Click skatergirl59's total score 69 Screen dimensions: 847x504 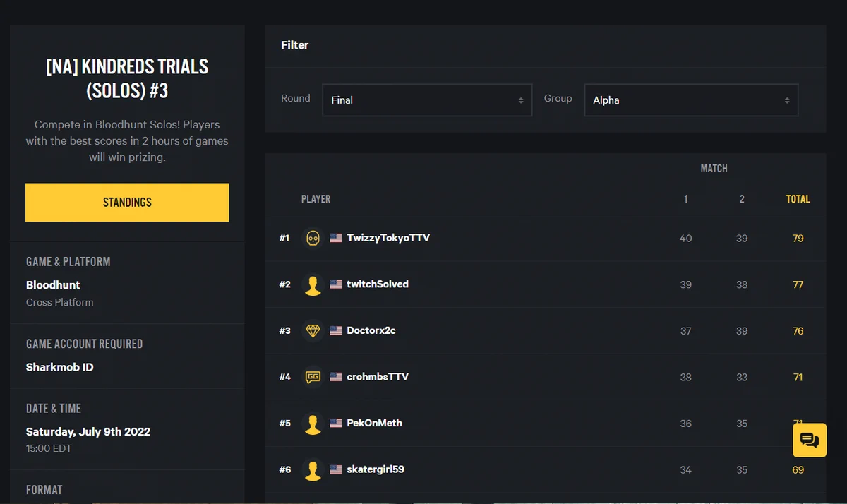coord(798,469)
